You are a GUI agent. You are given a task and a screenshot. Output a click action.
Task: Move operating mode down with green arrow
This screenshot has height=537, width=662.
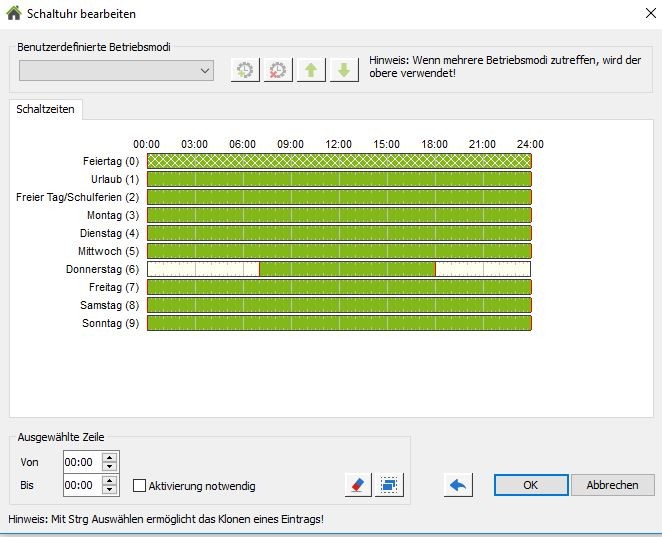(344, 70)
